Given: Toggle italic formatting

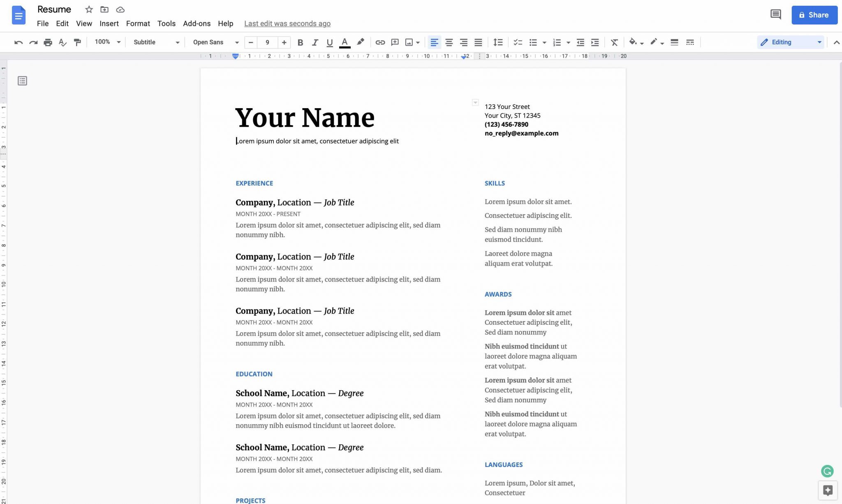Looking at the screenshot, I should (315, 42).
